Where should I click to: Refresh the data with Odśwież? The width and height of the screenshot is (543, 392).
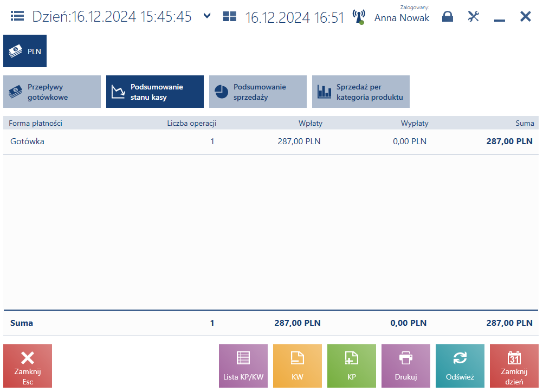460,365
